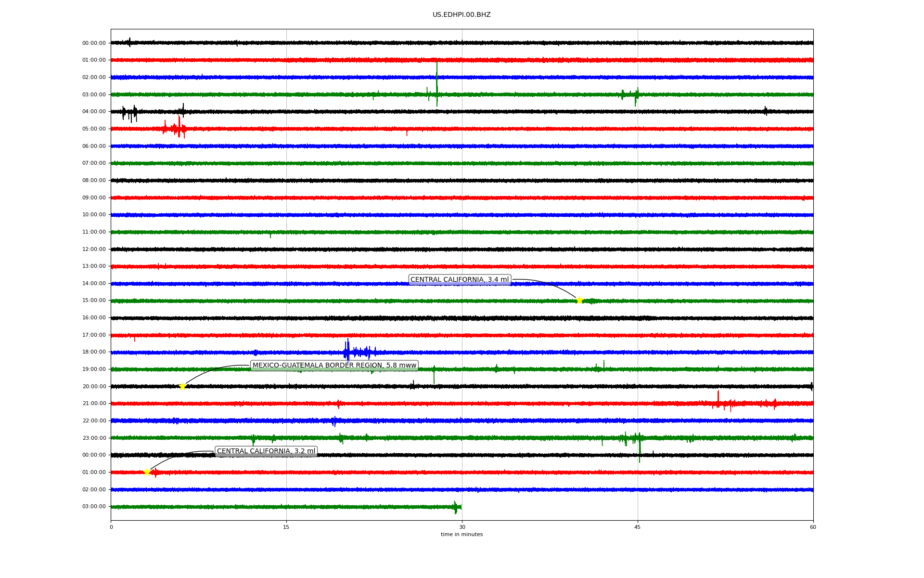Click the end of the last green 03:00:00 trace
The image size is (924, 578).
(x=460, y=507)
